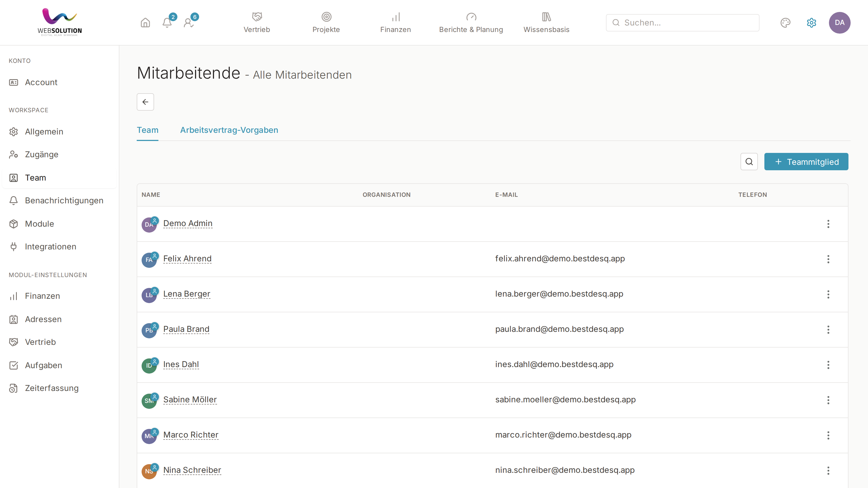The height and width of the screenshot is (488, 868).
Task: Open Nina Schreiber's profile link
Action: coord(192,470)
